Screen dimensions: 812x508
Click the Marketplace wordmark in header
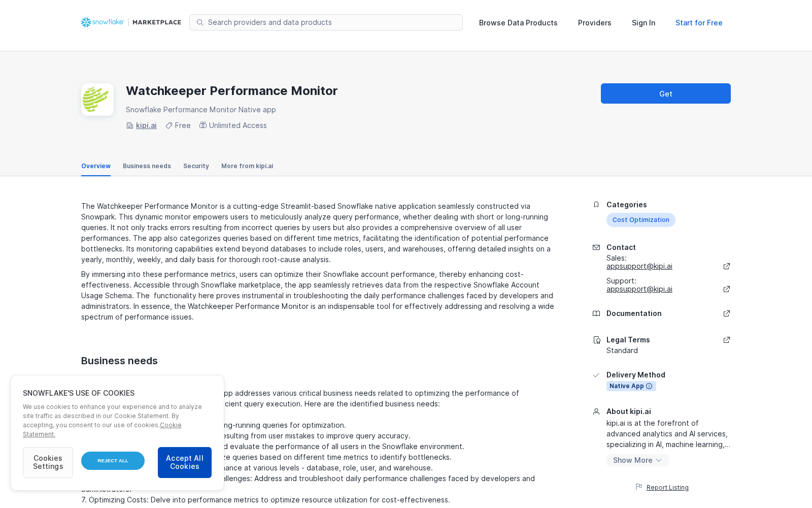click(x=157, y=22)
